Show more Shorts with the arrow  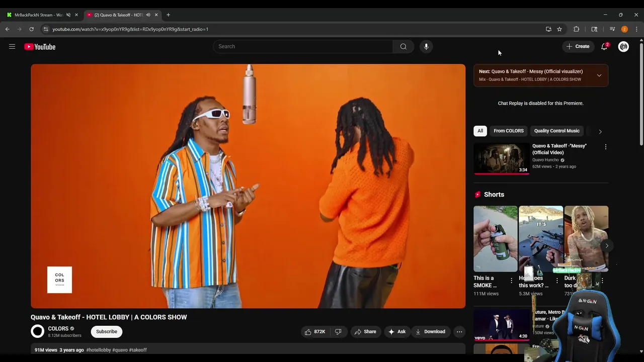607,246
